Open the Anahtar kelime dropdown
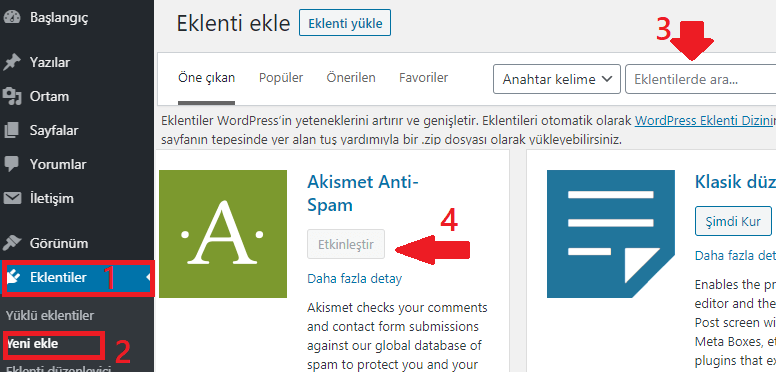This screenshot has width=776, height=372. [x=557, y=79]
